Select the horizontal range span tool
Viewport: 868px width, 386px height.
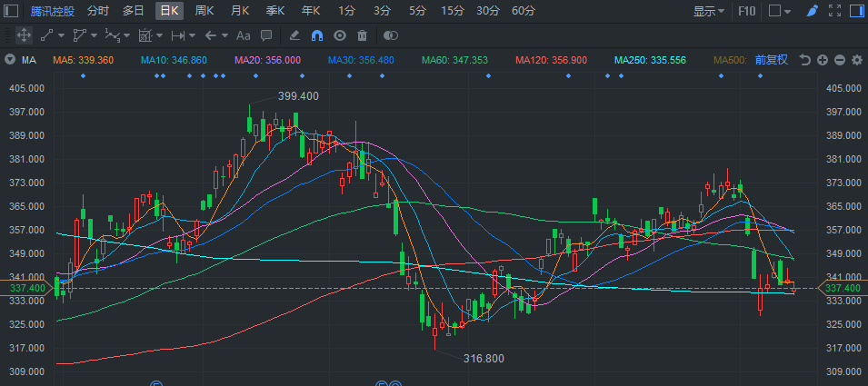pos(178,35)
